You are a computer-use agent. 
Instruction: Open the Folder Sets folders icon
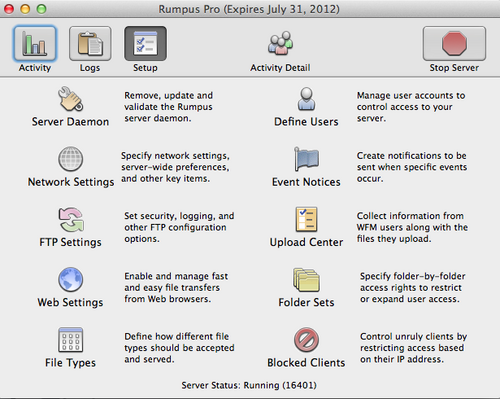click(x=306, y=279)
